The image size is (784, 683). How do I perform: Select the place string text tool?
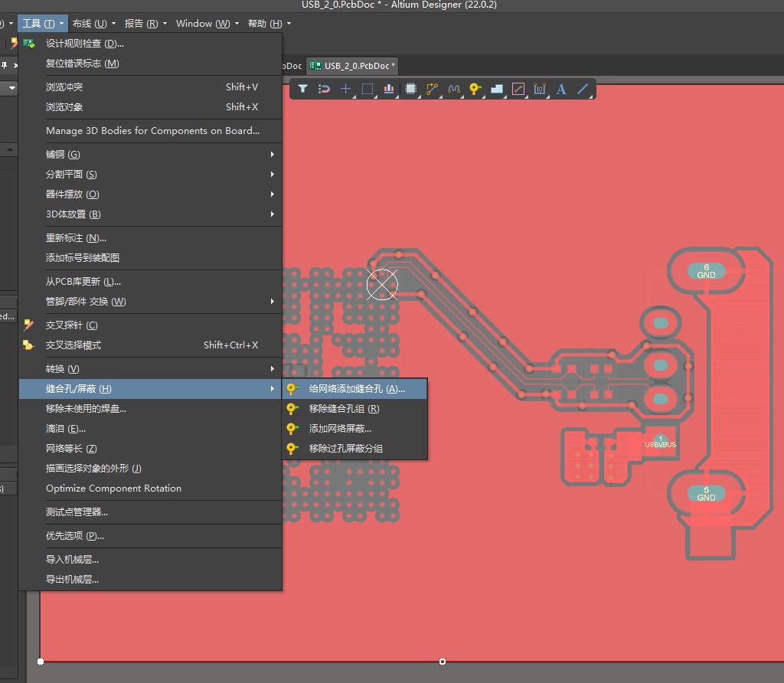click(561, 89)
